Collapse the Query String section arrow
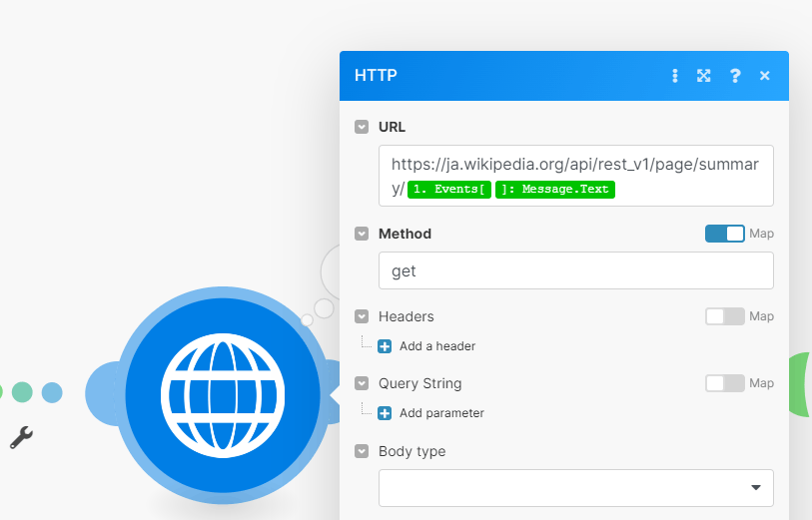 click(x=362, y=383)
